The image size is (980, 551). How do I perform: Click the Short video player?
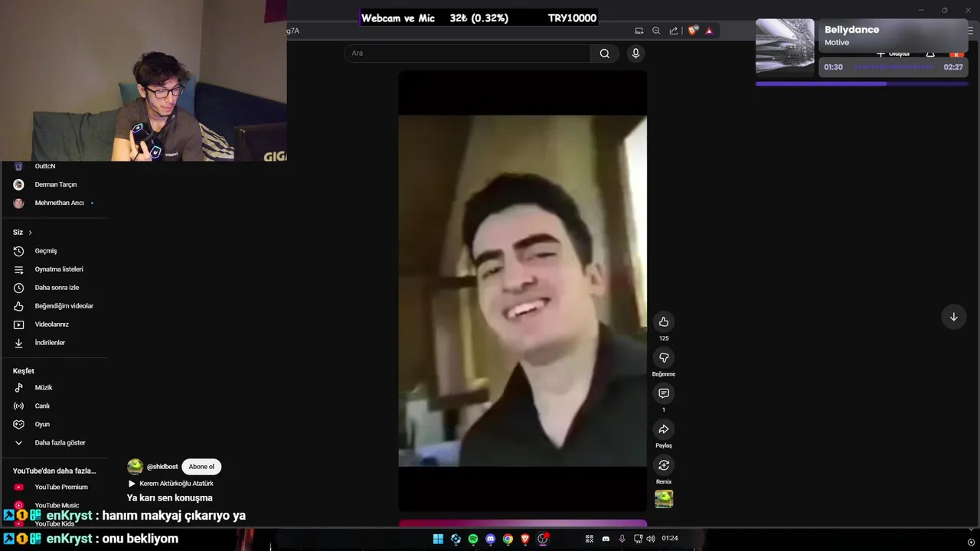(x=523, y=291)
